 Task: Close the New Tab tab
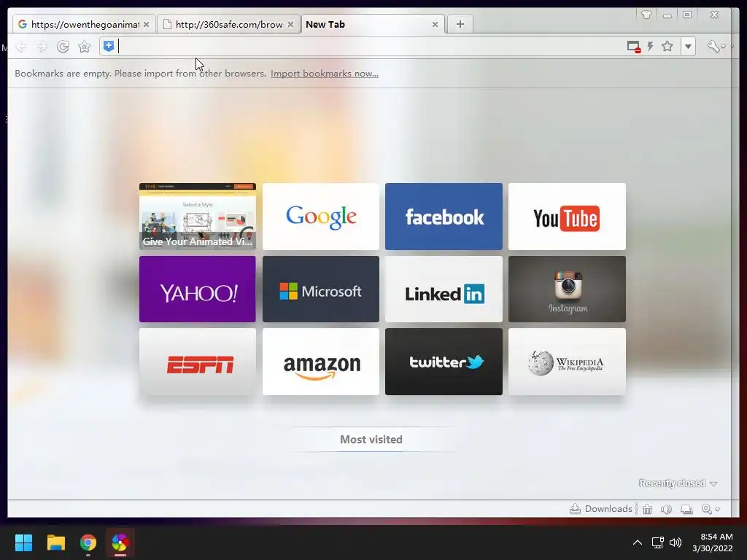[435, 24]
